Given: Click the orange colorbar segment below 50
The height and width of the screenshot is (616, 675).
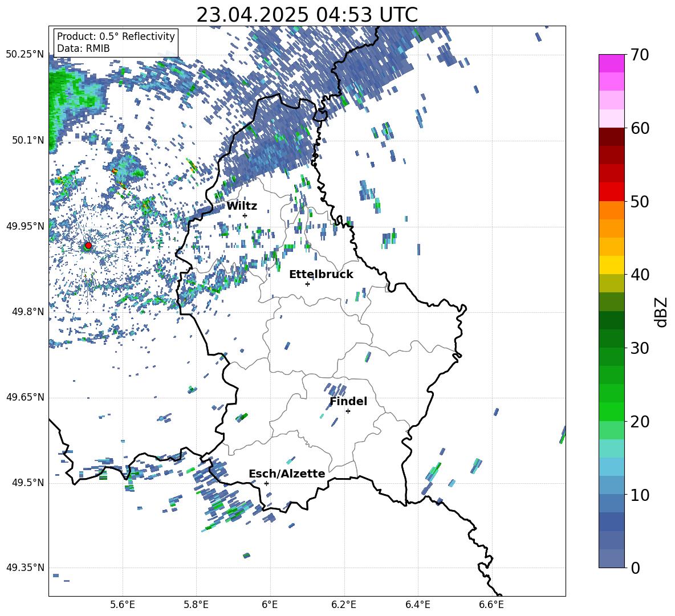Looking at the screenshot, I should pos(611,210).
